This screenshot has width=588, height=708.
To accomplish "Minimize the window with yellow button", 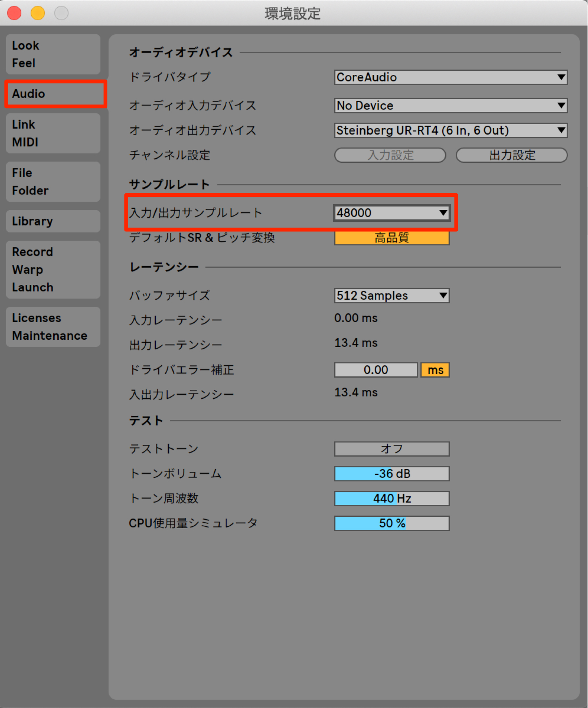I will point(38,13).
